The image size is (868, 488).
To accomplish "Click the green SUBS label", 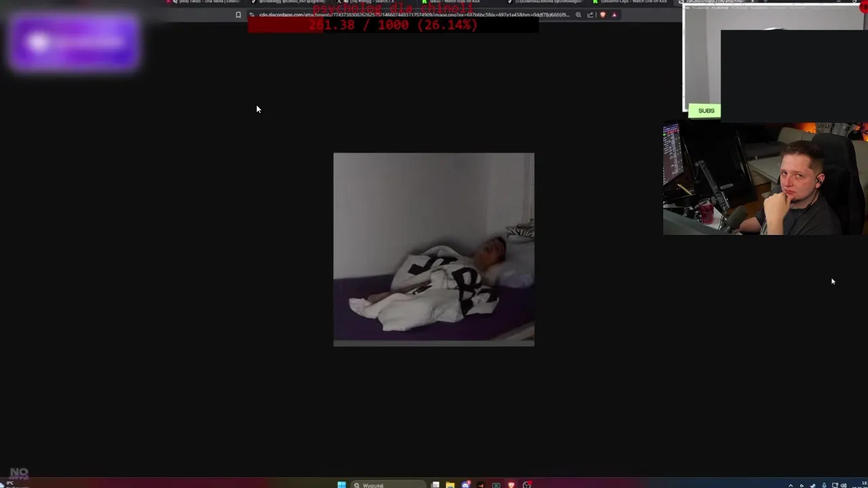I will (706, 110).
